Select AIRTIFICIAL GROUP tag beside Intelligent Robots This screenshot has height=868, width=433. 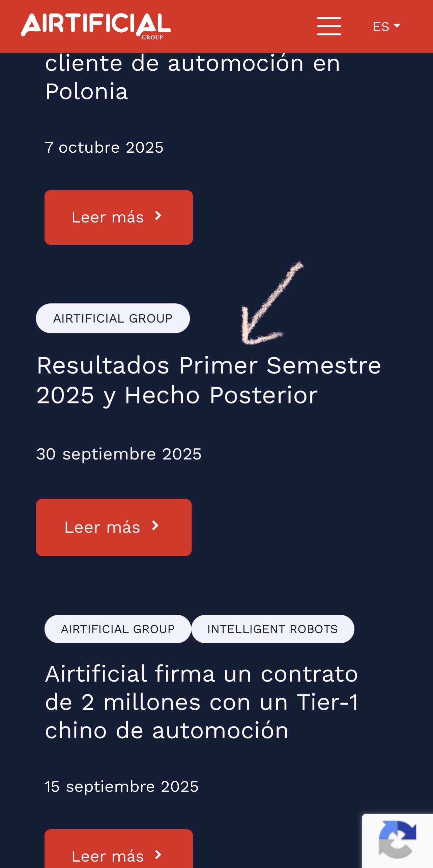pos(118,629)
